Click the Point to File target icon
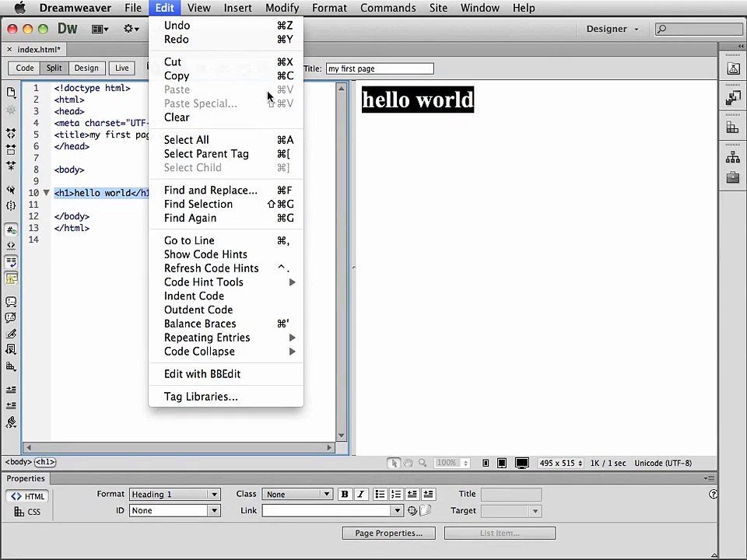The image size is (747, 560). pyautogui.click(x=412, y=511)
